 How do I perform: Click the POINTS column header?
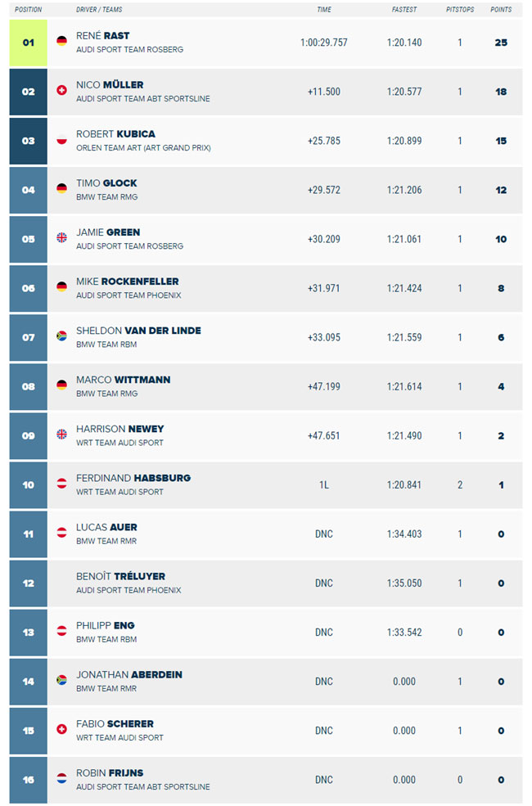(x=501, y=9)
